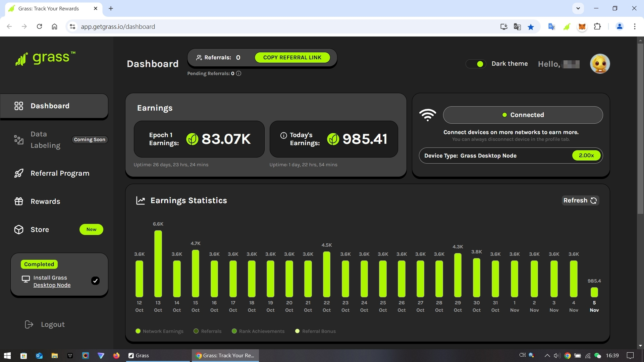The image size is (644, 362).
Task: Click the Rewards gift icon
Action: [19, 201]
